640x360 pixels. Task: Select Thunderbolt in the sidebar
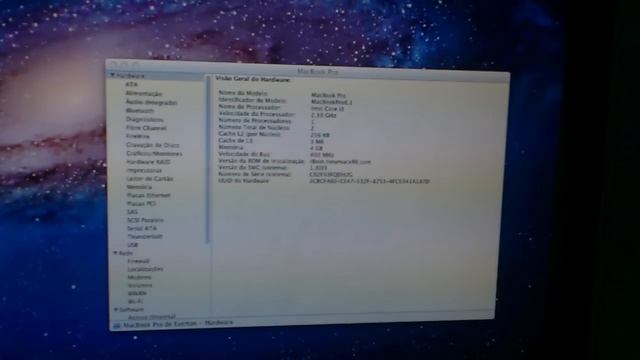[145, 236]
